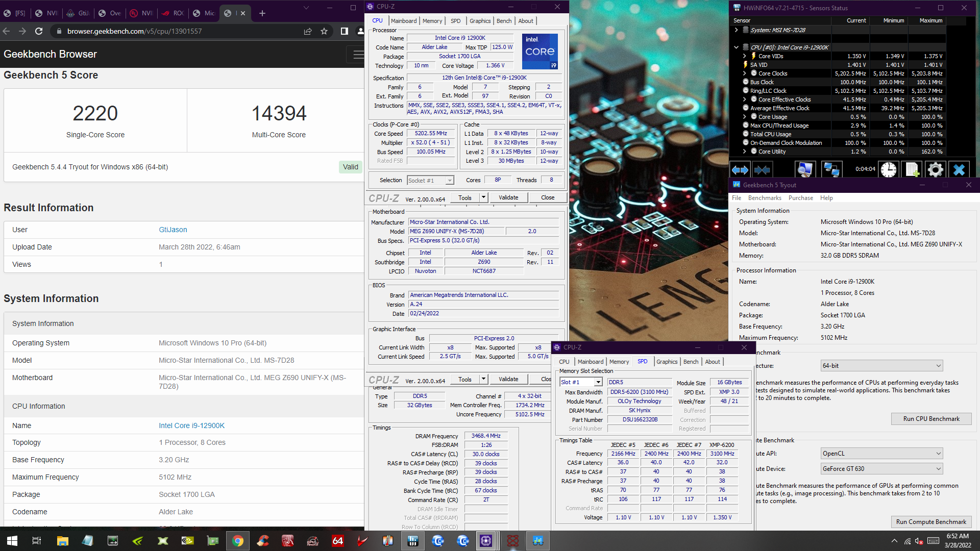
Task: Open Geekbench Browser hamburger menu
Action: 358,54
